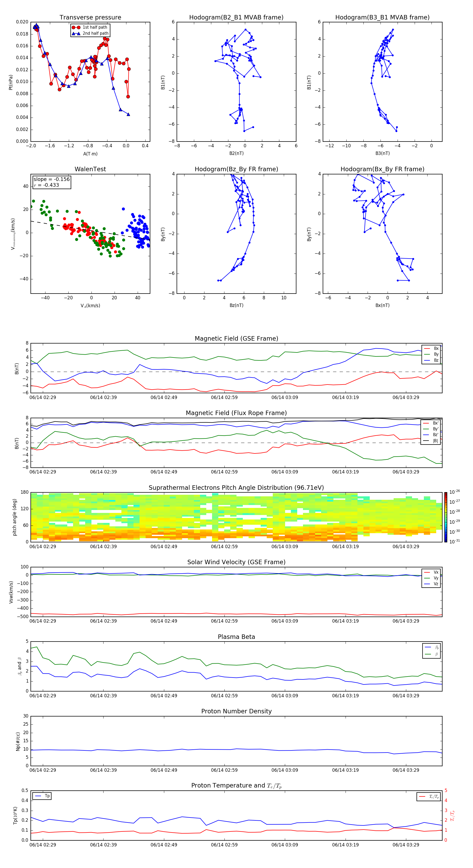Click the By legend entry in GSE field panel
Viewport: 473px width, 868px height.
pos(431,355)
